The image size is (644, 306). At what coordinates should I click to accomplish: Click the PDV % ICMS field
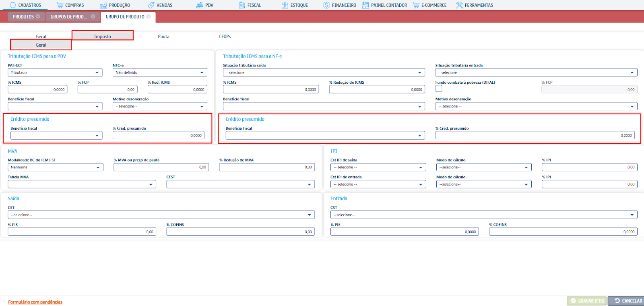point(37,89)
